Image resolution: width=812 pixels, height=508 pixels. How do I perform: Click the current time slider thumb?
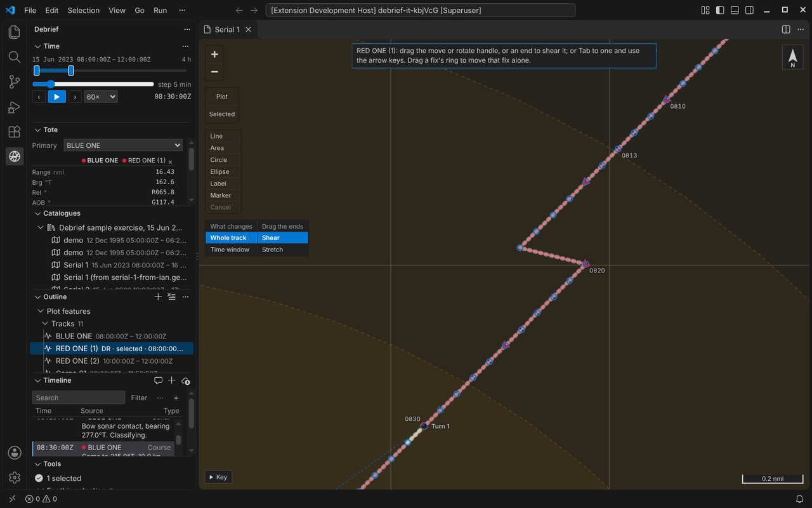[x=51, y=84]
